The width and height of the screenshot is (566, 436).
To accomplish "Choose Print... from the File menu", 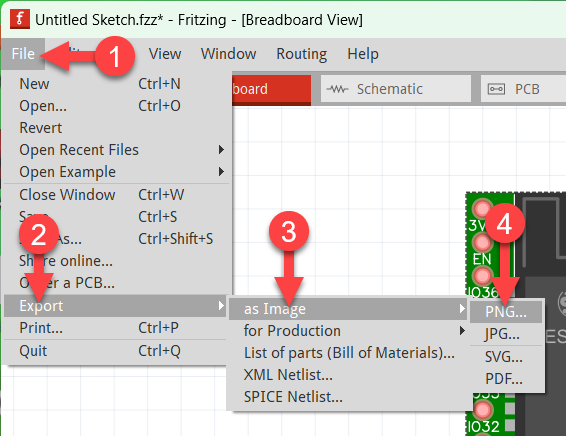I will (116, 328).
